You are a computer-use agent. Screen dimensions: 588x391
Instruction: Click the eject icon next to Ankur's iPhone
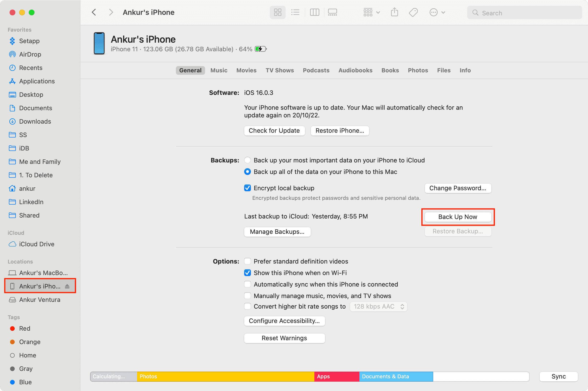point(67,286)
